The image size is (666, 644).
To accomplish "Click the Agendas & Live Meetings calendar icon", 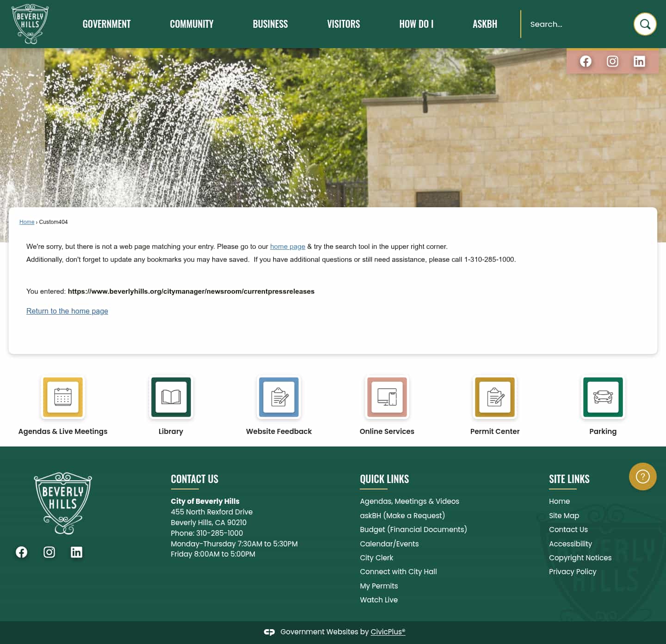I will pyautogui.click(x=63, y=397).
